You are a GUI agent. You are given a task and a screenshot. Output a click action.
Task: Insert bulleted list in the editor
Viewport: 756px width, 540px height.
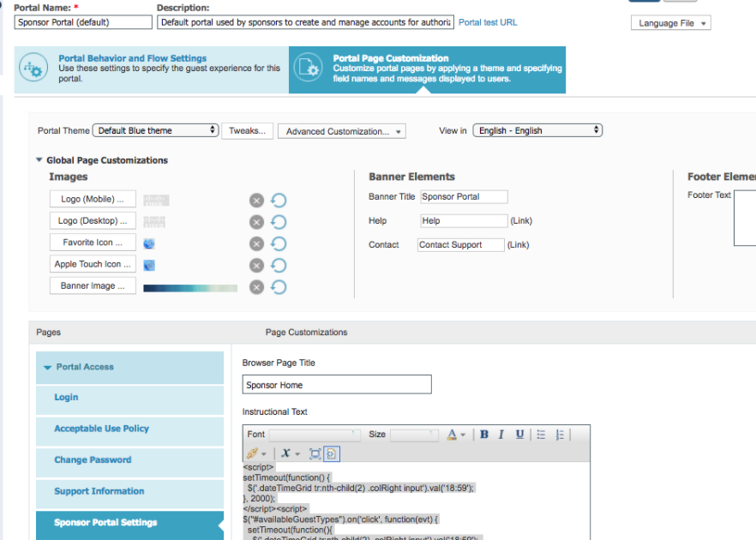[541, 435]
